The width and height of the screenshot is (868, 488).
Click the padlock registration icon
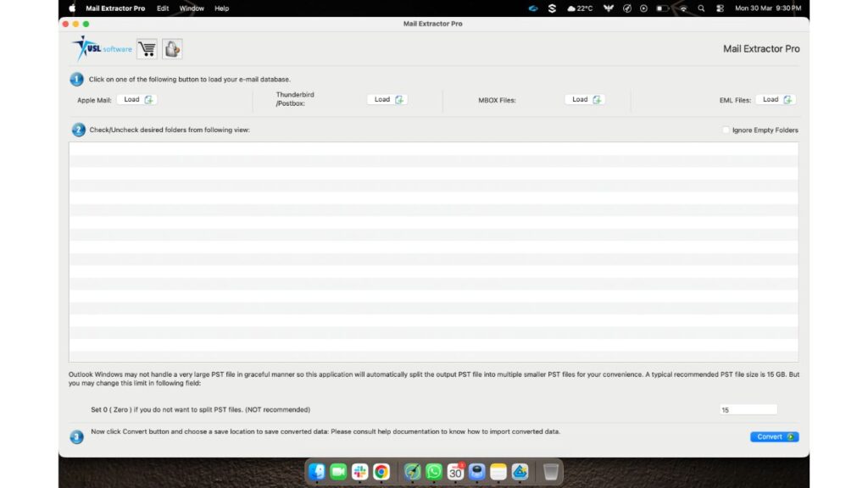172,48
